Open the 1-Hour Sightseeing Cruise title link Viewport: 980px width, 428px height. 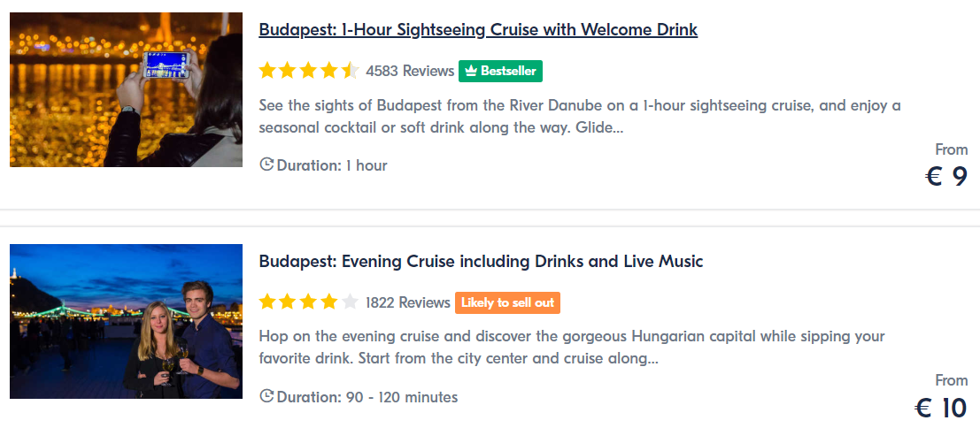pos(478,30)
